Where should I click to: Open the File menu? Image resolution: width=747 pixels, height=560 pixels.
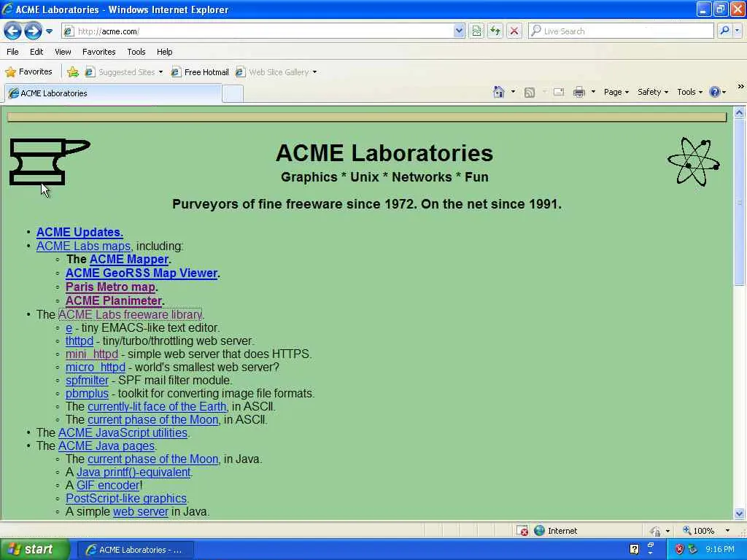13,52
